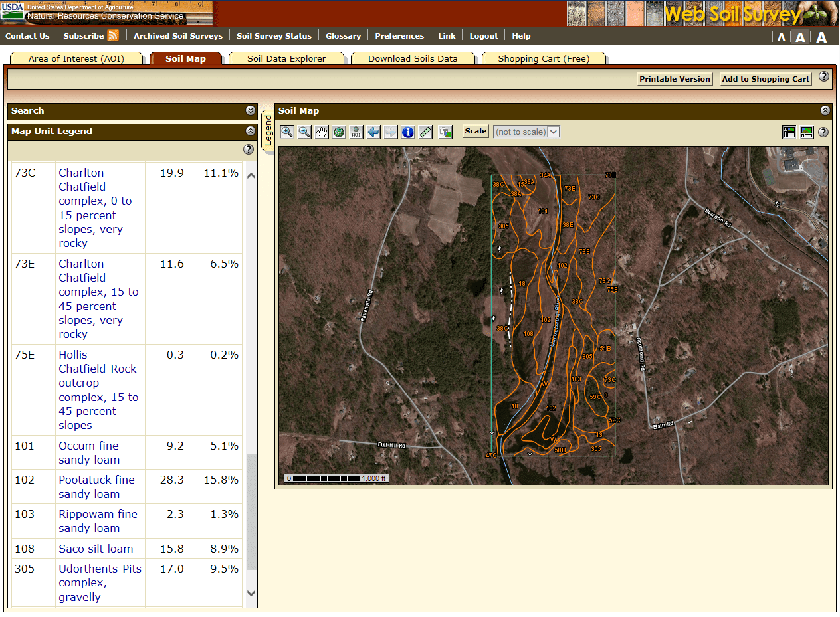This screenshot has width=840, height=617.
Task: Click map unit symbol 73C in legend
Action: (25, 173)
